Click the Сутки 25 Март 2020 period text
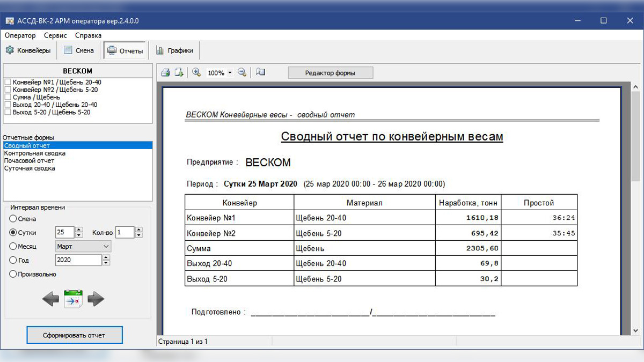 coord(260,184)
